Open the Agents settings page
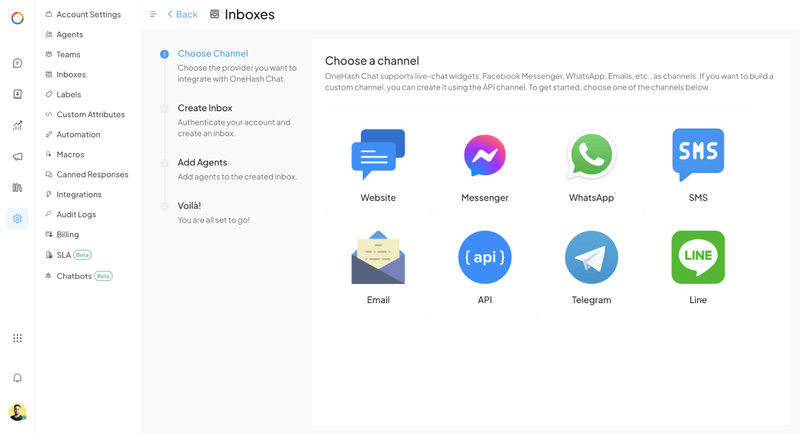 pyautogui.click(x=69, y=35)
